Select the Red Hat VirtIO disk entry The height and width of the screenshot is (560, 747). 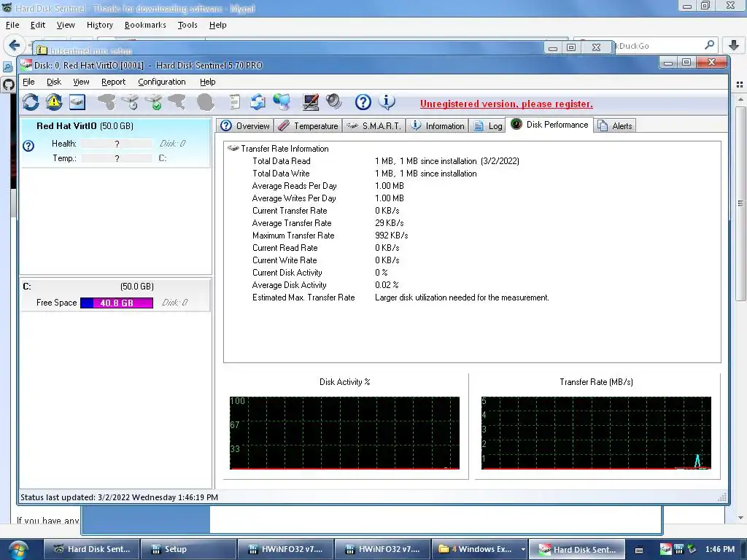point(115,142)
